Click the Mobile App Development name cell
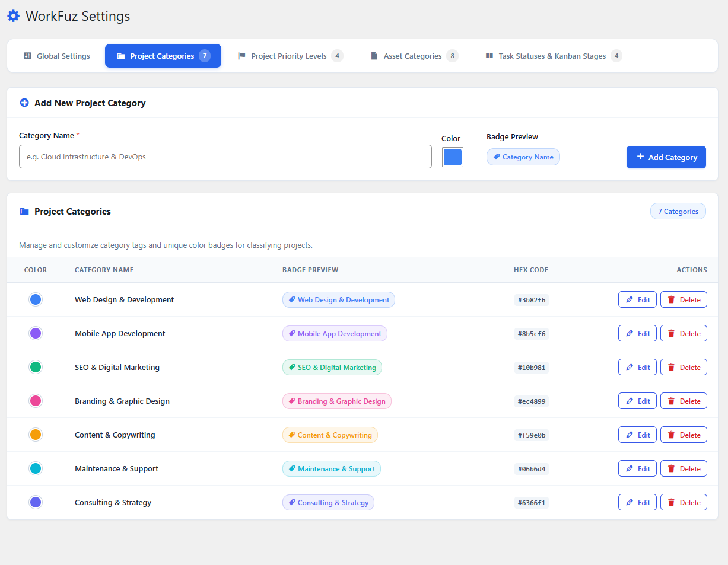This screenshot has width=728, height=565. [120, 333]
